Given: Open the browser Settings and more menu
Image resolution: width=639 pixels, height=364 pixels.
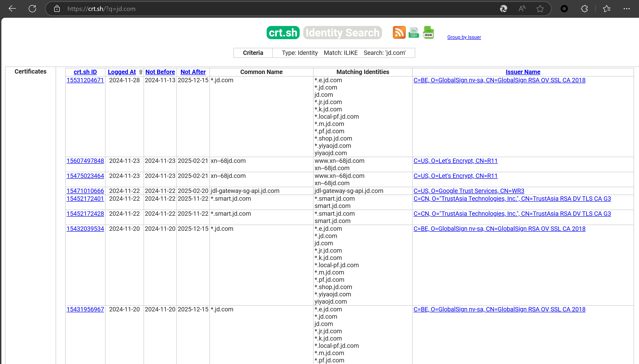Looking at the screenshot, I should tap(626, 9).
